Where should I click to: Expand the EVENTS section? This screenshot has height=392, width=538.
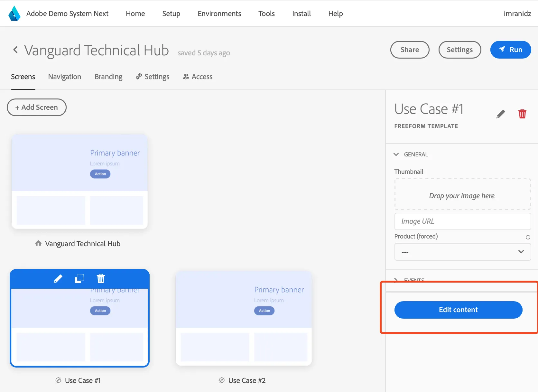pos(396,280)
